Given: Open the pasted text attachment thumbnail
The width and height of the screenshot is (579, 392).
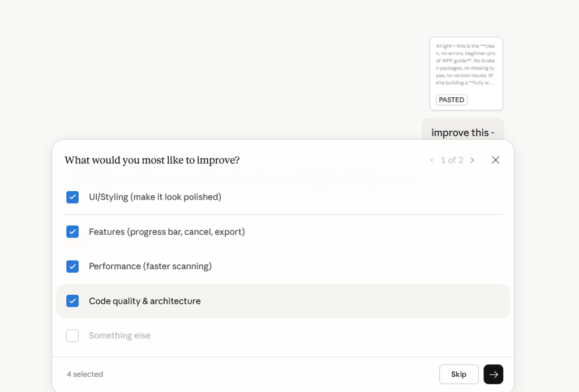Looking at the screenshot, I should point(466,65).
